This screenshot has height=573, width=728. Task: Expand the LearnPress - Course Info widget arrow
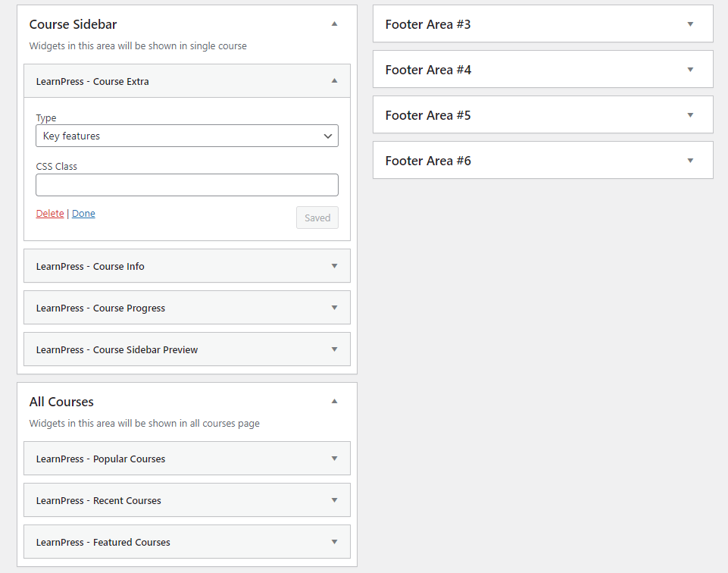tap(334, 266)
